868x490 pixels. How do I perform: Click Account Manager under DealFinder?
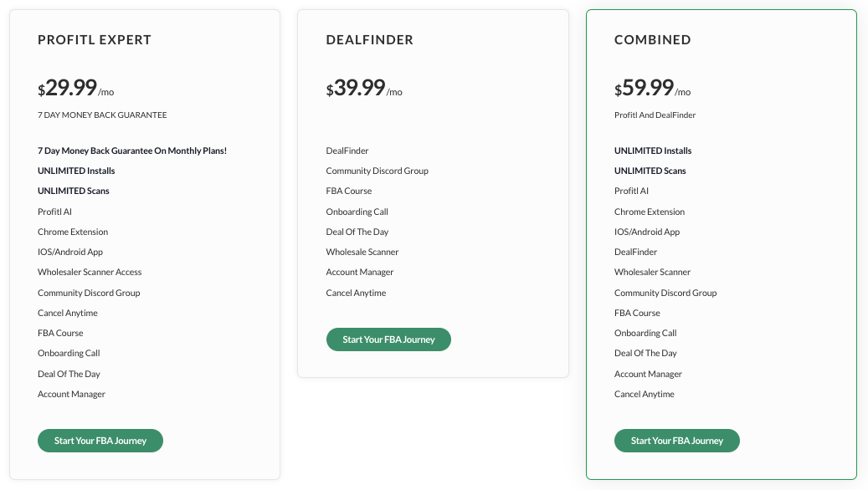coord(360,272)
